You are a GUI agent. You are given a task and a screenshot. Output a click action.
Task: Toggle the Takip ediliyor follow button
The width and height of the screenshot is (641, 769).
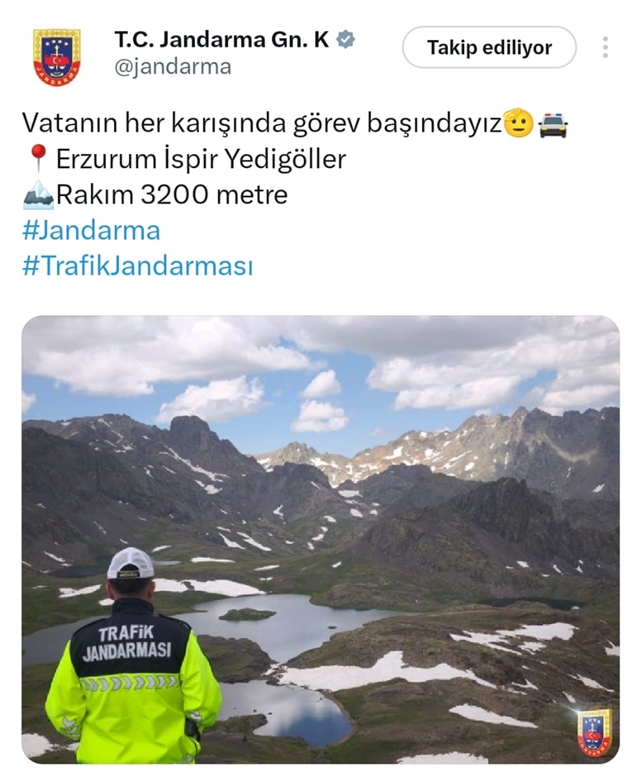pyautogui.click(x=489, y=48)
